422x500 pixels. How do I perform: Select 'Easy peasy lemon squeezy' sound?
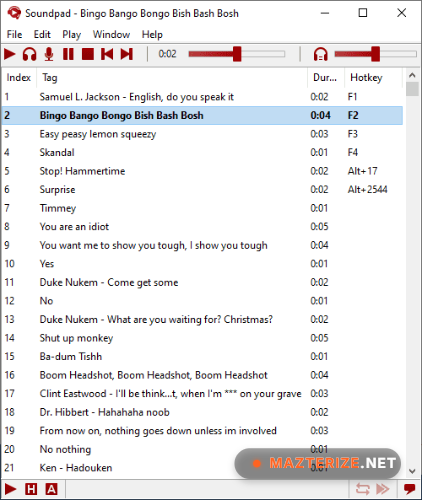pyautogui.click(x=202, y=134)
